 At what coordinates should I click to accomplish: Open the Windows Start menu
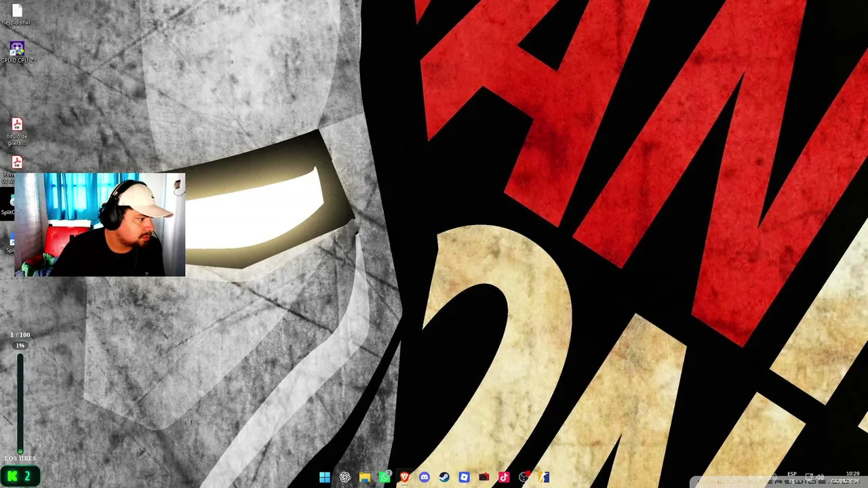[x=325, y=477]
